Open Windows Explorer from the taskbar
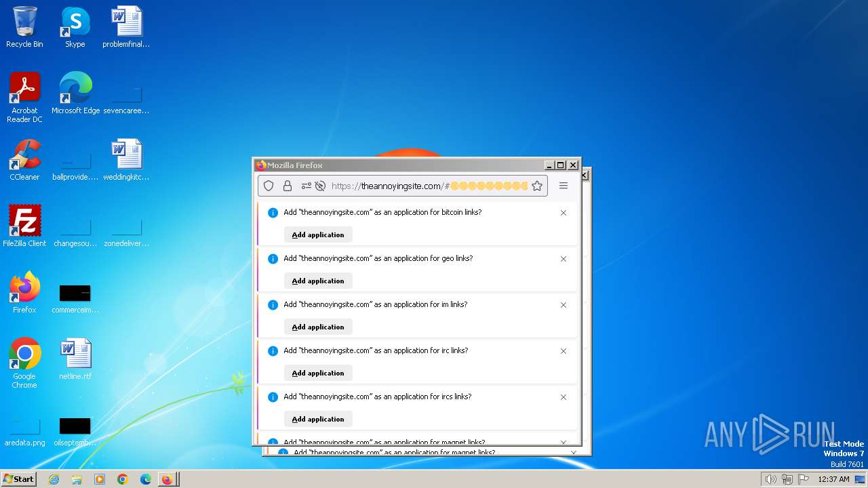 tap(77, 479)
